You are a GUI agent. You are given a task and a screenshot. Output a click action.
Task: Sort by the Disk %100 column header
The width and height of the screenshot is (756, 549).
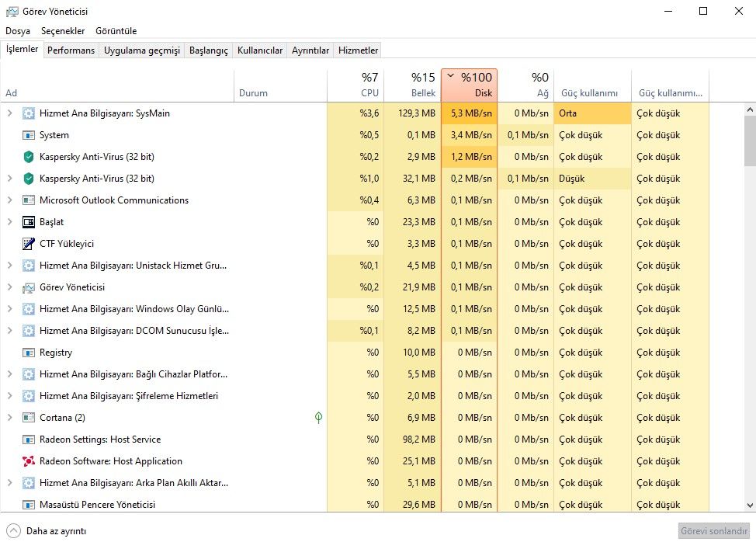tap(469, 85)
